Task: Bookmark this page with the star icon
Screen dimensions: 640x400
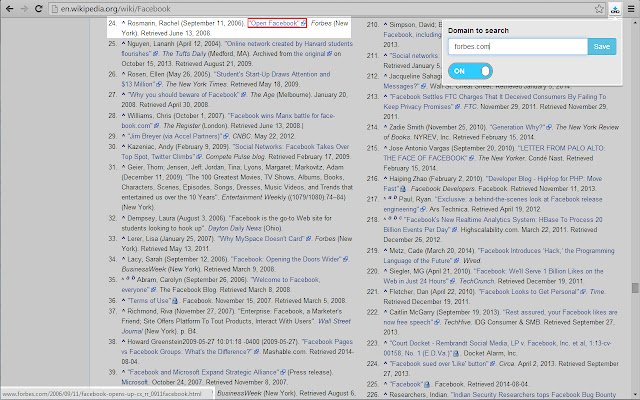Action: (x=599, y=9)
